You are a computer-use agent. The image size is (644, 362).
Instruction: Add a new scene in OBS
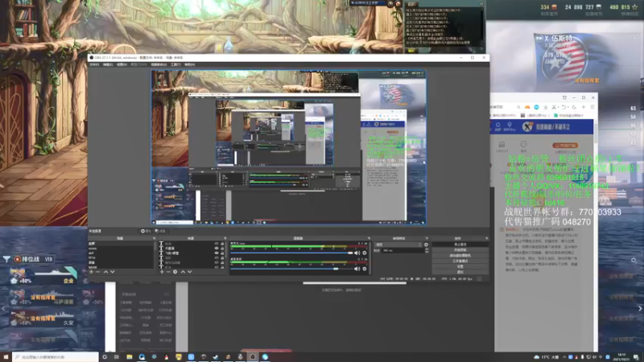pyautogui.click(x=91, y=272)
